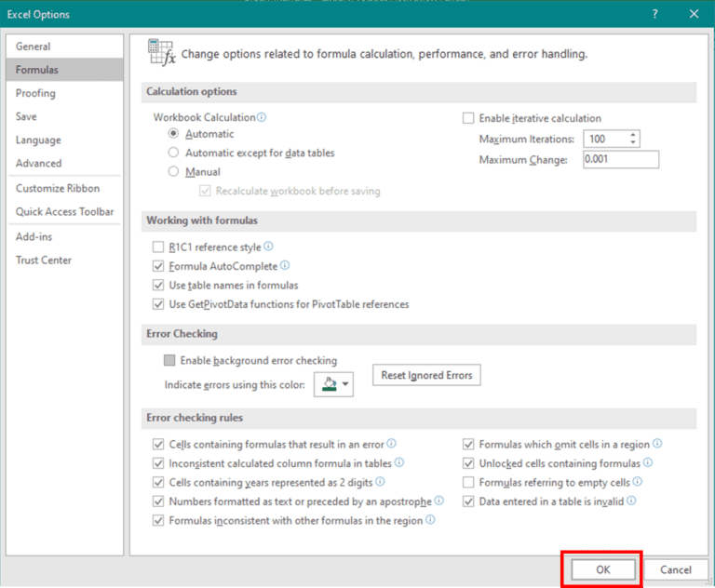Image resolution: width=715 pixels, height=588 pixels.
Task: Click OK to apply the options
Action: [x=603, y=569]
